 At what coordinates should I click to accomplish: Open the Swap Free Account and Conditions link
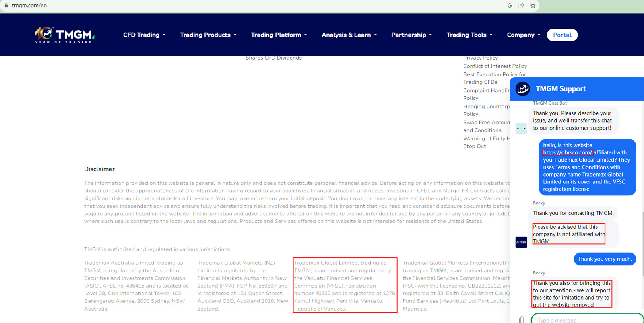click(487, 126)
